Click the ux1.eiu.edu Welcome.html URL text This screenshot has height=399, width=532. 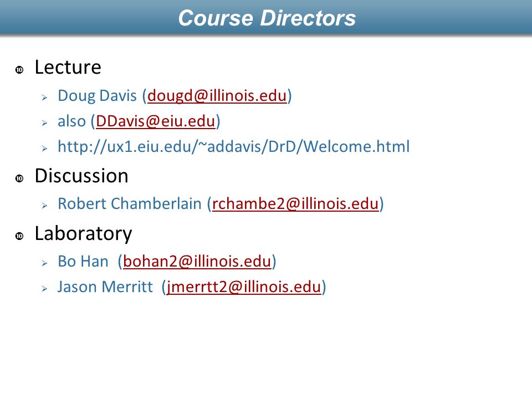[x=234, y=146]
